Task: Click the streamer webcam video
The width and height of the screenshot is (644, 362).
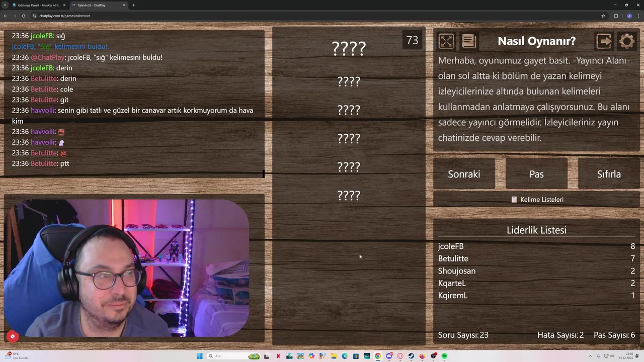Action: point(127,268)
